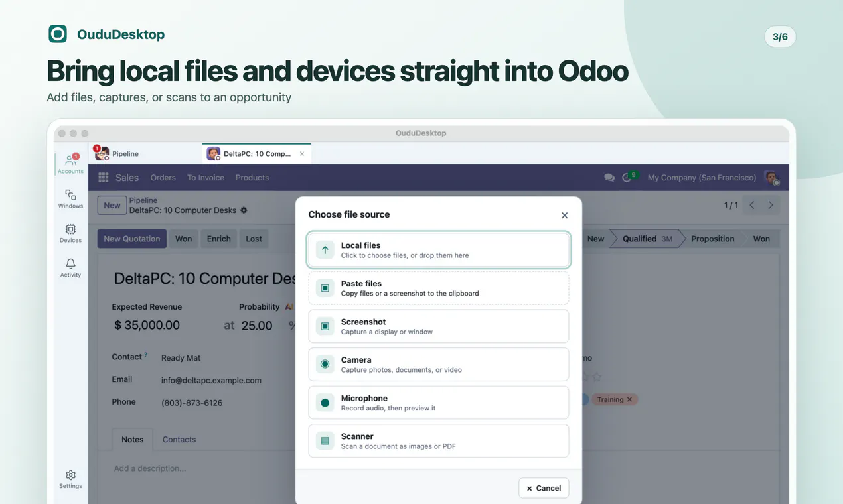
Task: Select the DeltaPC: 10 Comp... tab
Action: point(257,153)
